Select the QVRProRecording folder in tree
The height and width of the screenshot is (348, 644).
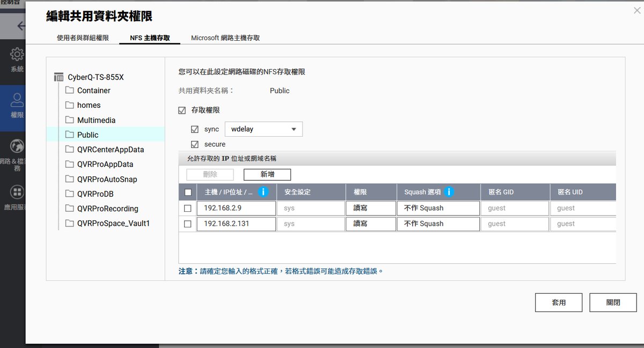pyautogui.click(x=107, y=209)
